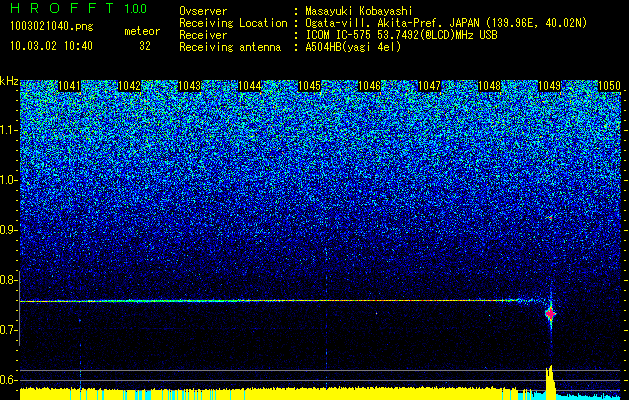Click the date stamp 10.03.02 10:40
Screen dimensions: 629x400
tap(51, 46)
